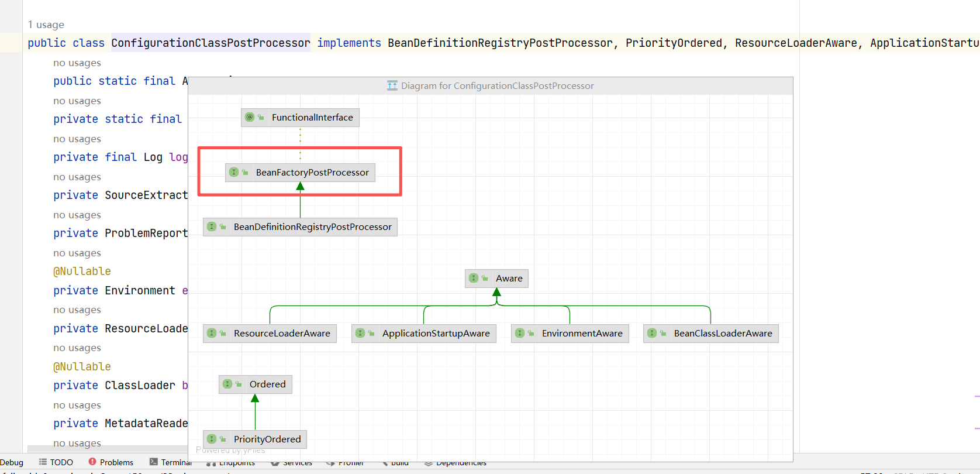
Task: Open the Debug tool window
Action: click(x=12, y=462)
